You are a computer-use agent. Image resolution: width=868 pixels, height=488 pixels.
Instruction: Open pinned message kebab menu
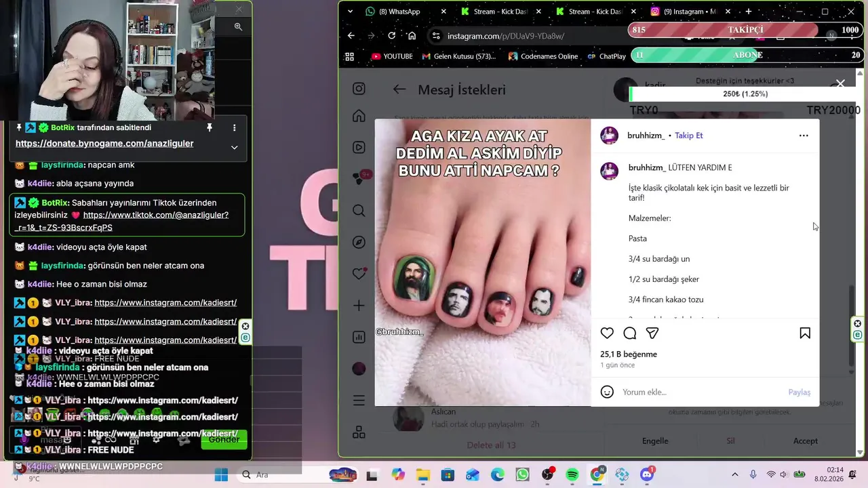235,127
